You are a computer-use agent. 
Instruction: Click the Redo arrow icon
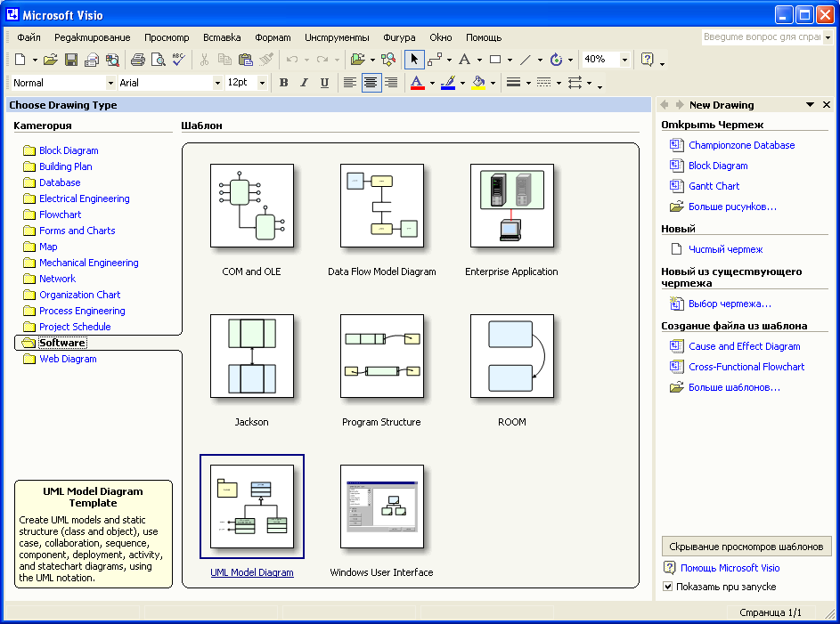point(322,60)
